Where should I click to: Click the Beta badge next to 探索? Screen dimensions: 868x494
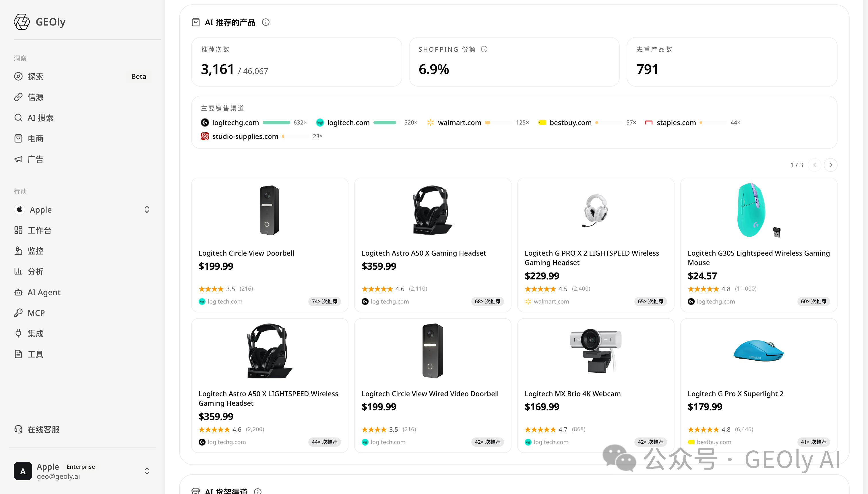click(x=139, y=76)
